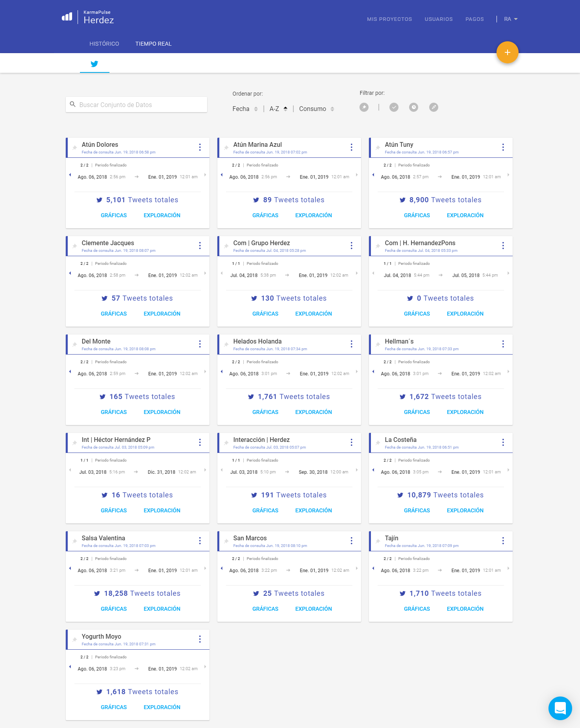Open Gráficas for Tajín

(417, 609)
